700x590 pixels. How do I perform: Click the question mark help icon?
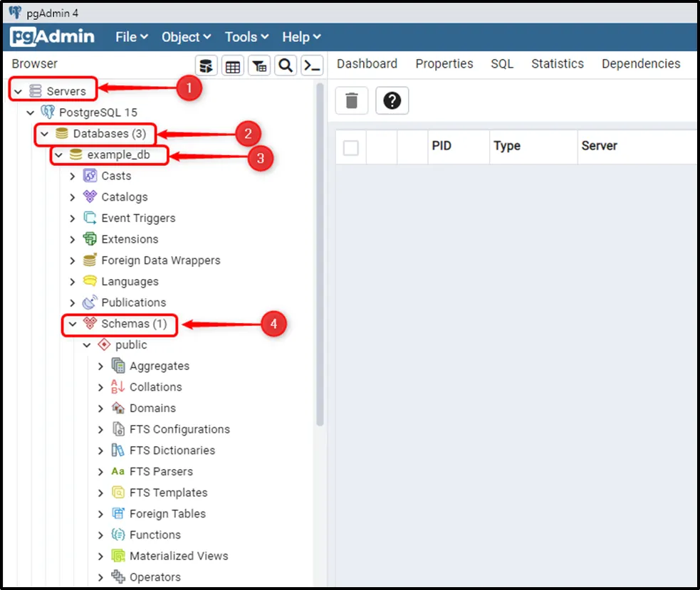(392, 101)
